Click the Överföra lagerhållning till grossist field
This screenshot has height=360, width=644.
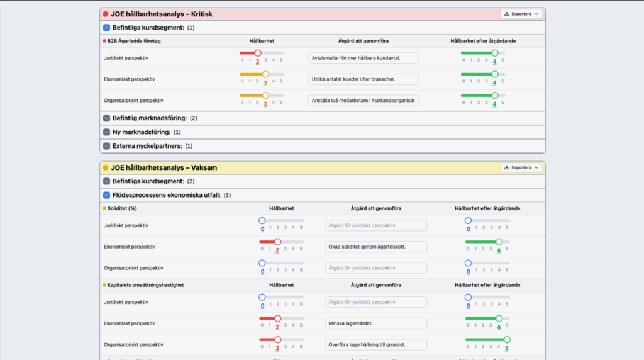point(375,345)
